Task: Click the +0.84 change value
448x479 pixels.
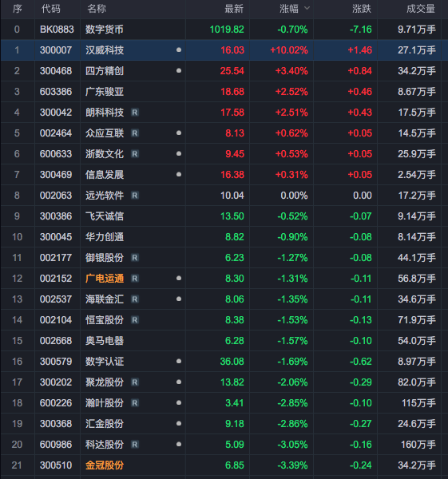Action: 360,71
